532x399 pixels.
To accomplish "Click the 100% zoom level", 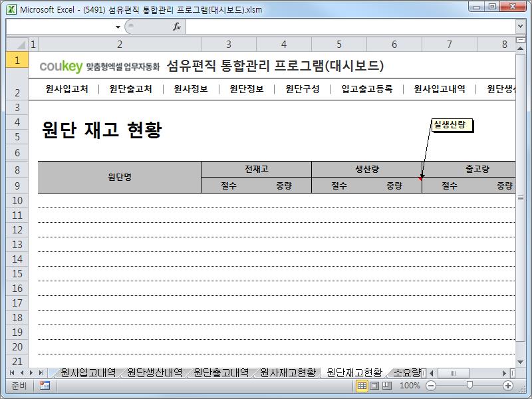I will [x=410, y=386].
